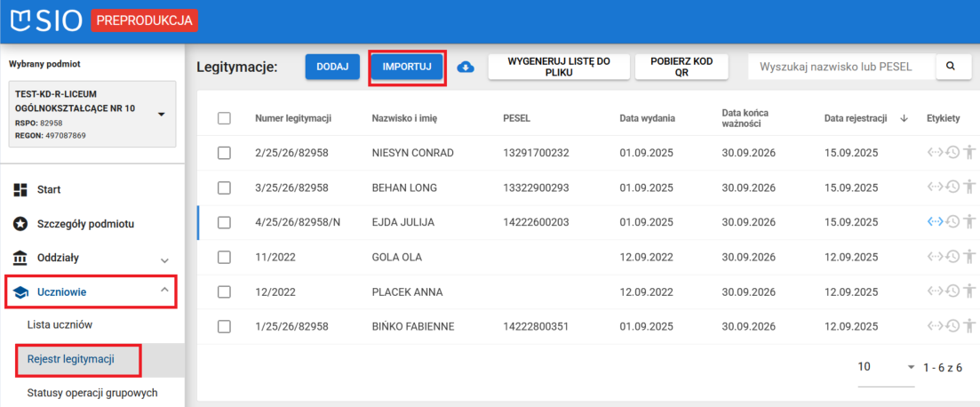Click the cloud download icon beside IMPORTUJ
The width and height of the screenshot is (980, 407).
466,68
